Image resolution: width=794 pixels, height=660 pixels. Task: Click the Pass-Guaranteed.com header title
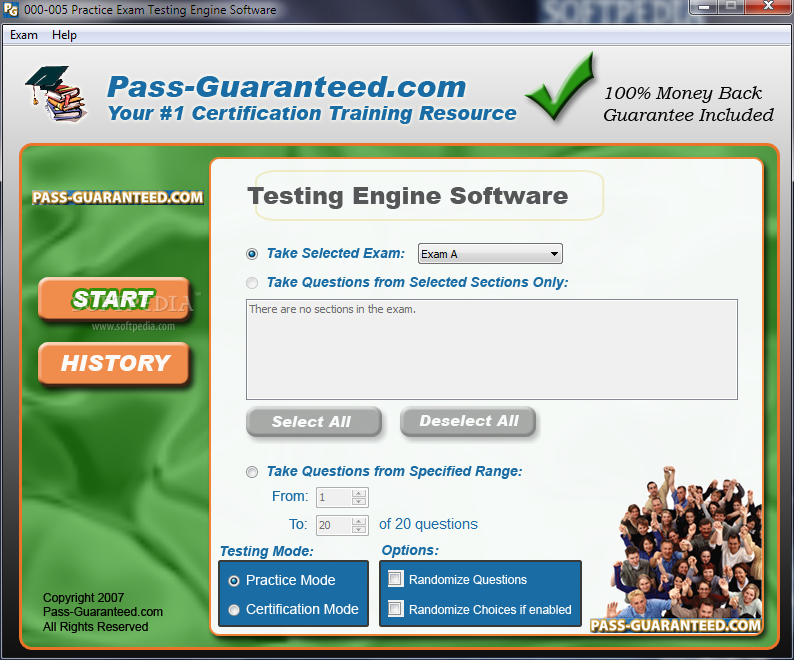pos(287,87)
